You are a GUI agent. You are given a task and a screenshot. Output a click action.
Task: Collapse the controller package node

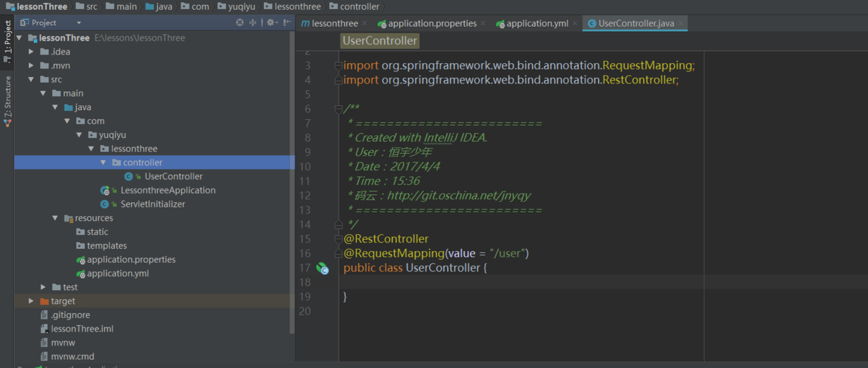click(x=103, y=163)
